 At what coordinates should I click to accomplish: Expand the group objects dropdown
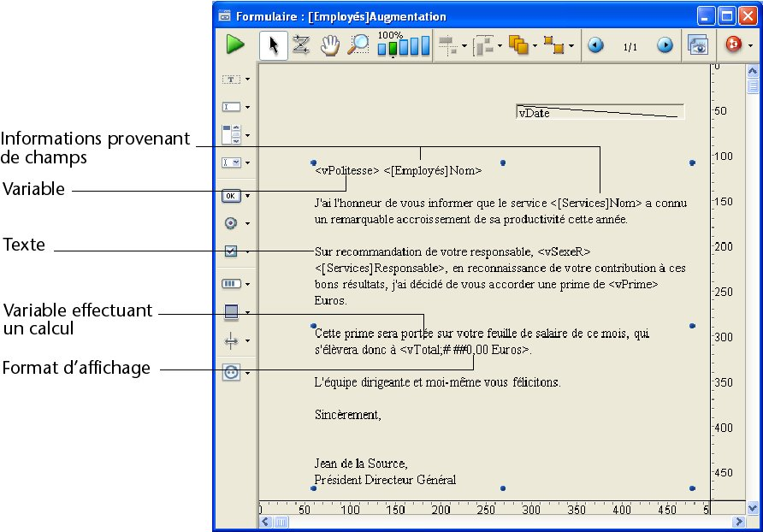[571, 46]
